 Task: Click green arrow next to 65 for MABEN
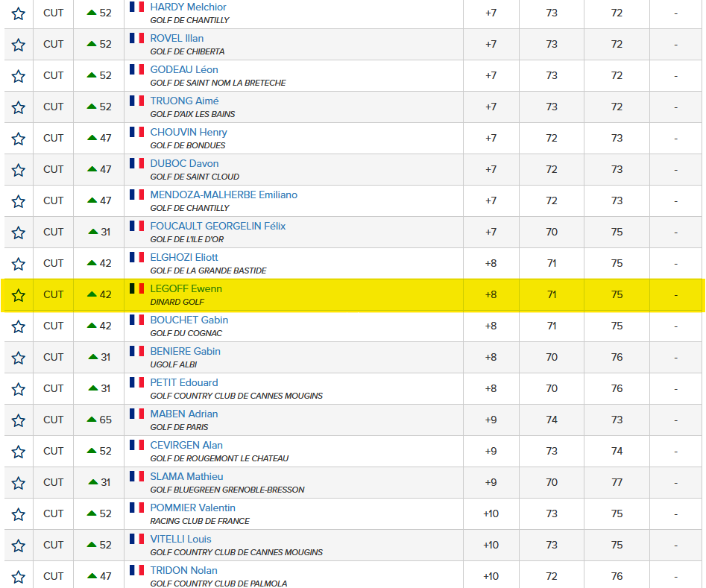pyautogui.click(x=92, y=420)
